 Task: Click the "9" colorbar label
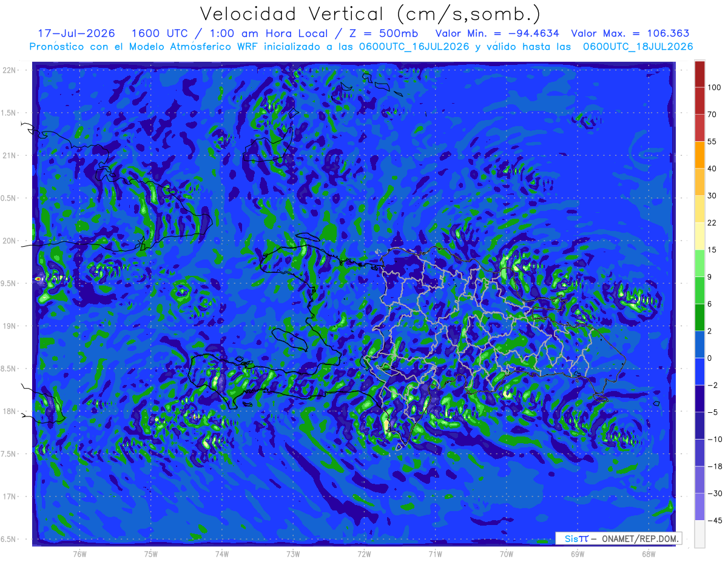710,276
